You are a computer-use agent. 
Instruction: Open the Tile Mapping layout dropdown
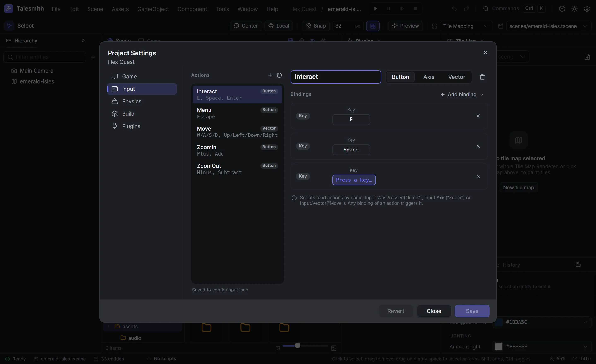point(466,26)
